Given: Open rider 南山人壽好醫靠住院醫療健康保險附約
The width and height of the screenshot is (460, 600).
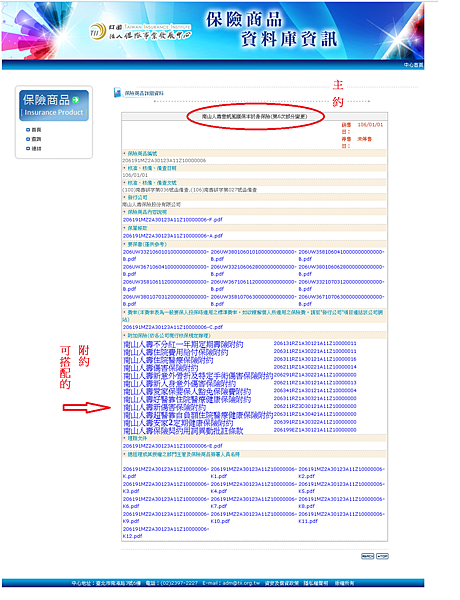Looking at the screenshot, I should coord(187,399).
